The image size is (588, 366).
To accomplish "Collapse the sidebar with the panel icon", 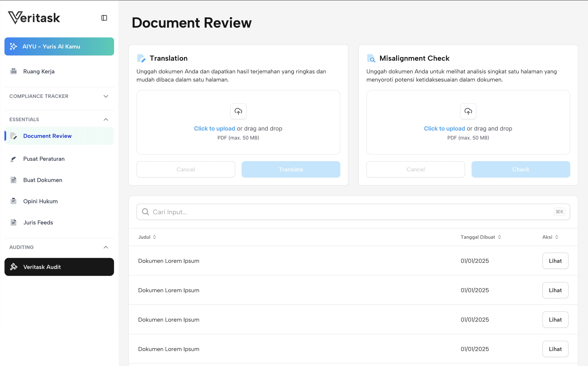I will pos(104,18).
